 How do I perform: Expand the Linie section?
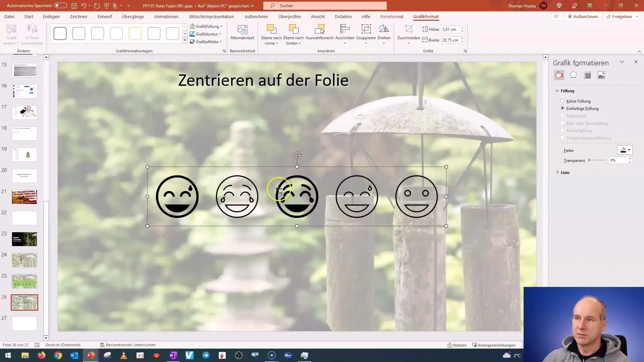565,172
